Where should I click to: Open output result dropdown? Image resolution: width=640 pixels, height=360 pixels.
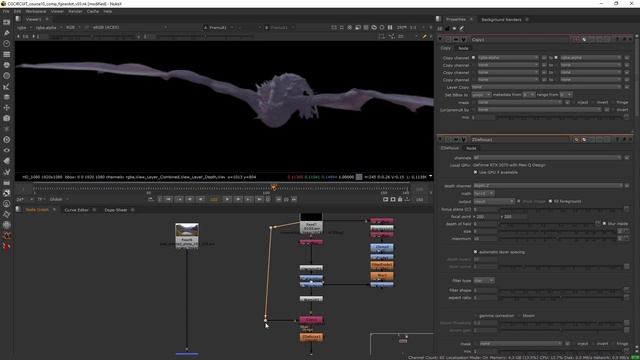pyautogui.click(x=493, y=201)
